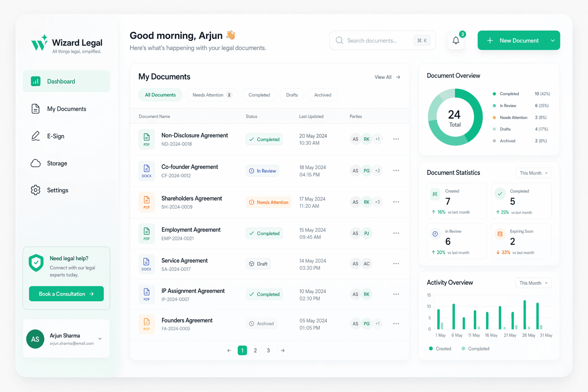Click the Needs Attention status badge
The height and width of the screenshot is (392, 588).
pos(269,202)
